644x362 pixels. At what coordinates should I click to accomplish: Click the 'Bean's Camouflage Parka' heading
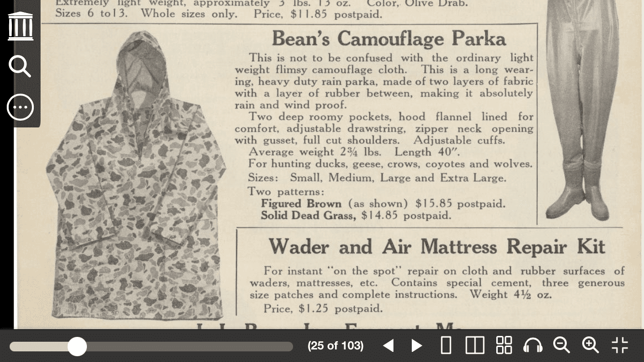click(x=389, y=39)
